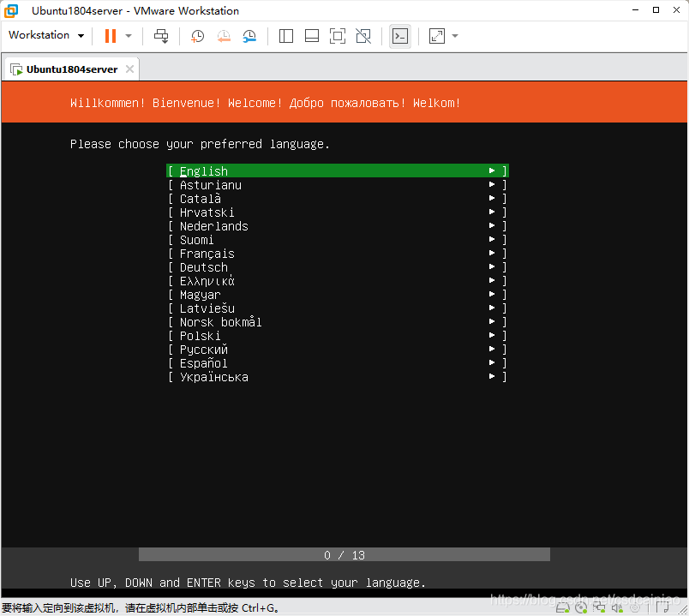
Task: Click the sound card status icon
Action: pos(617,608)
